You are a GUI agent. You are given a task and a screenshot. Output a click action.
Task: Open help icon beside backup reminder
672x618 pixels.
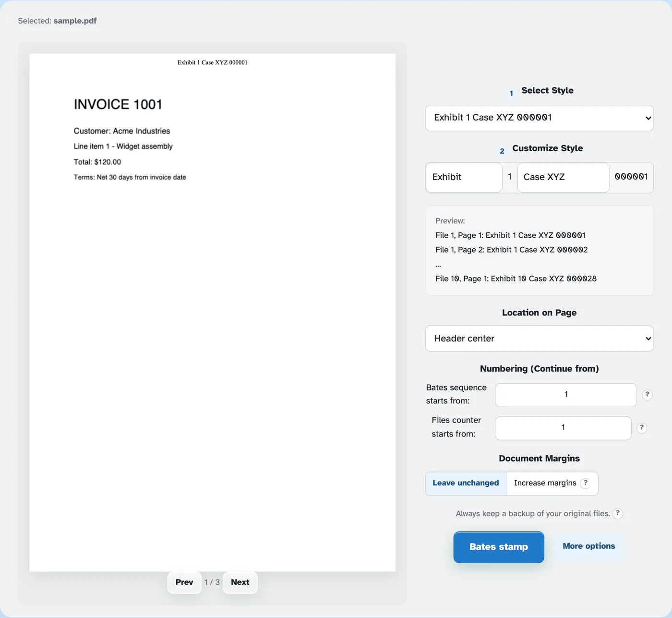tap(618, 513)
